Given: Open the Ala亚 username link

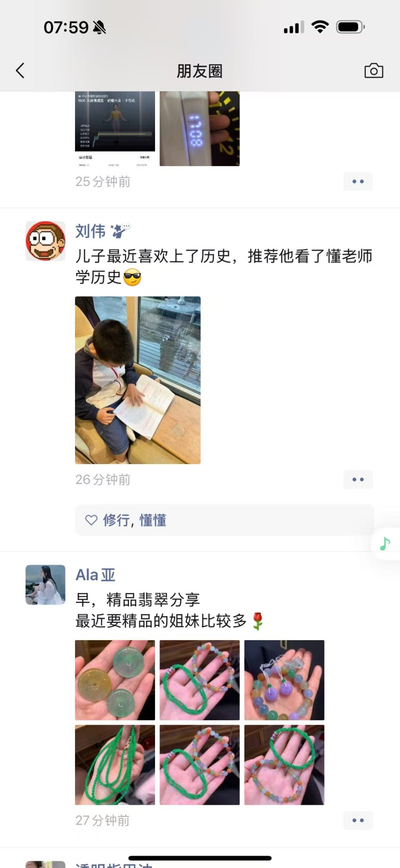Looking at the screenshot, I should [95, 575].
